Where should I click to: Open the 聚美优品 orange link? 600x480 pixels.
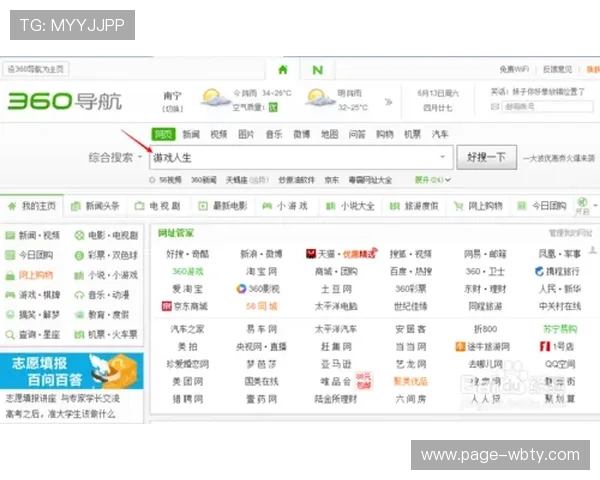tap(411, 381)
